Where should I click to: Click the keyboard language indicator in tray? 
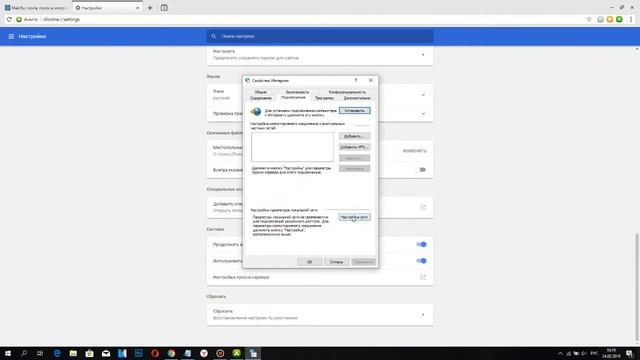[594, 353]
